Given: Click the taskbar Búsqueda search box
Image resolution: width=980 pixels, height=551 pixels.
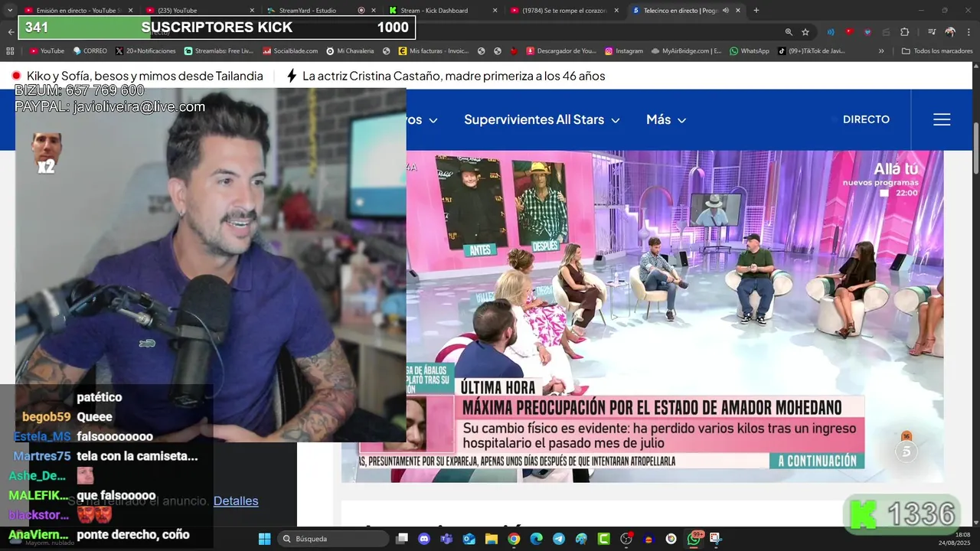Looking at the screenshot, I should (333, 539).
